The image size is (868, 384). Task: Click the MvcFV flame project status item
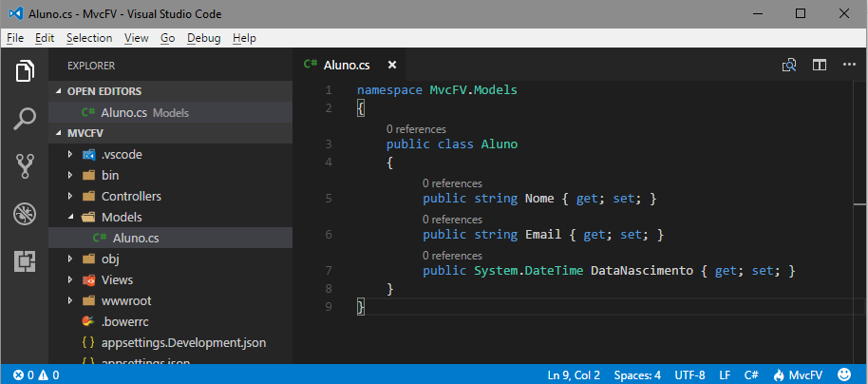pos(798,375)
